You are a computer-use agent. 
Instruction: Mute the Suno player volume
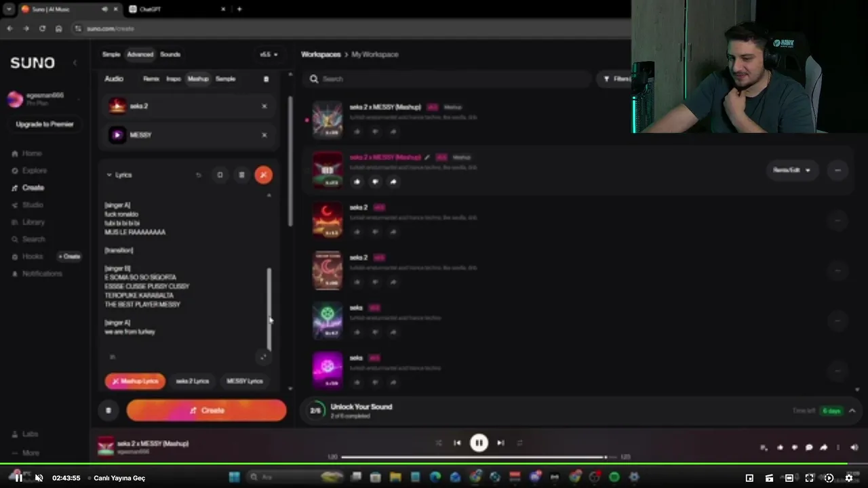tap(854, 447)
